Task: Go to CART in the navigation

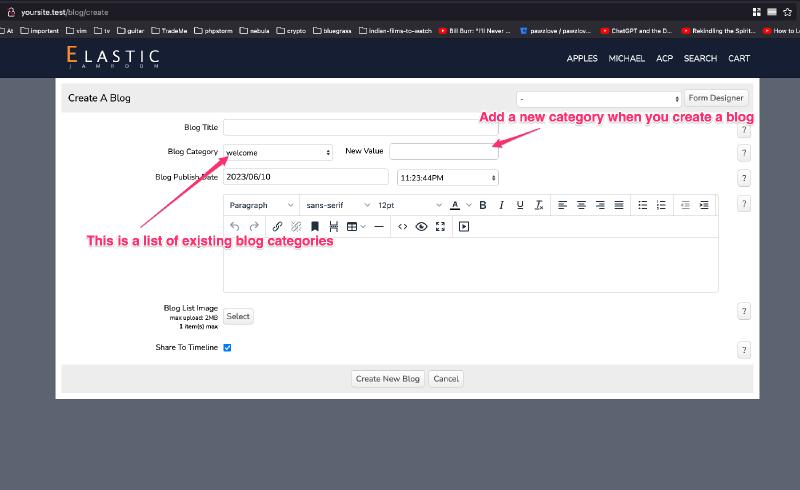Action: pos(739,59)
